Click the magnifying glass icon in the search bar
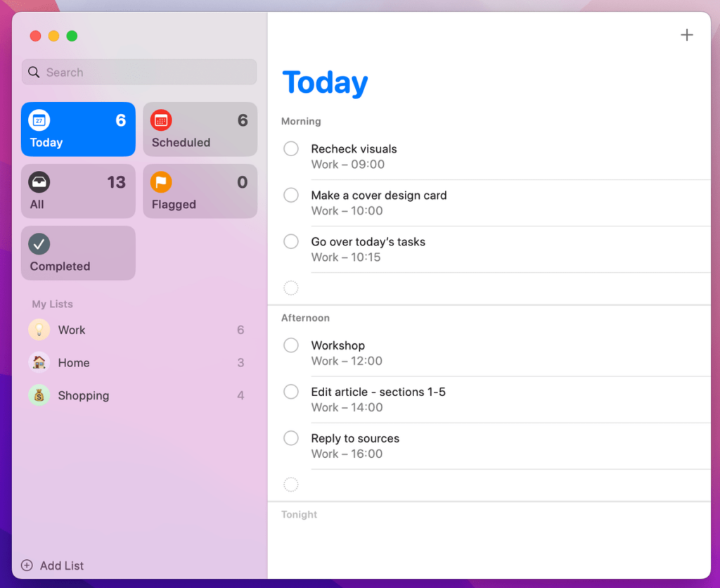 (x=33, y=72)
